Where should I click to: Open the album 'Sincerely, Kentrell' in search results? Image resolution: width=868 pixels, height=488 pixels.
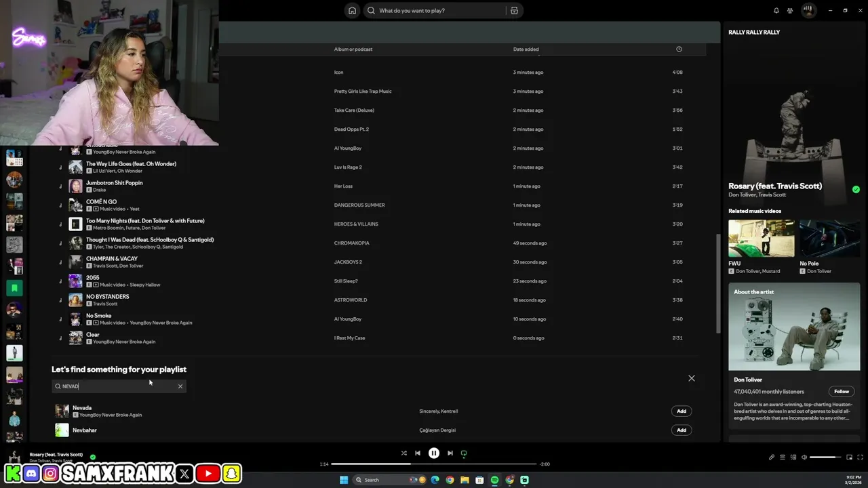pyautogui.click(x=438, y=411)
